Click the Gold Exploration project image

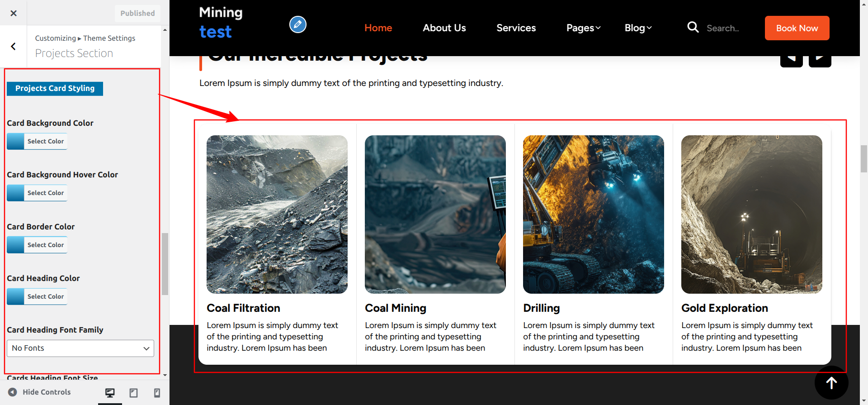click(751, 214)
